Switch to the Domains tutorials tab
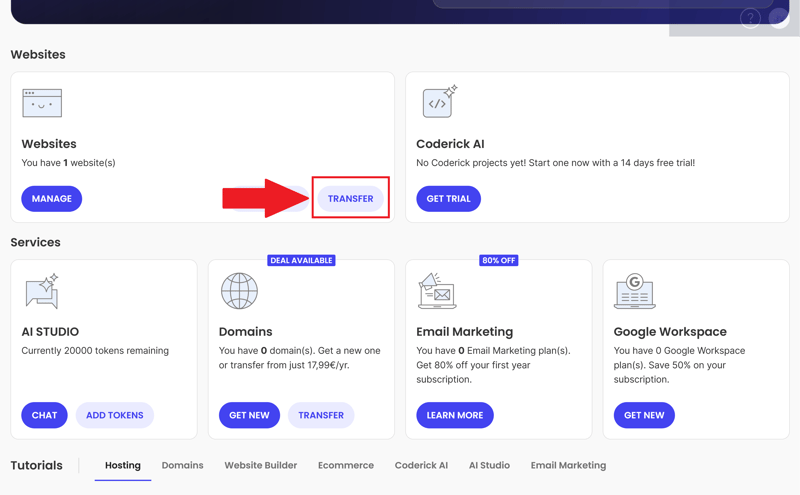This screenshot has height=495, width=800. coord(183,465)
